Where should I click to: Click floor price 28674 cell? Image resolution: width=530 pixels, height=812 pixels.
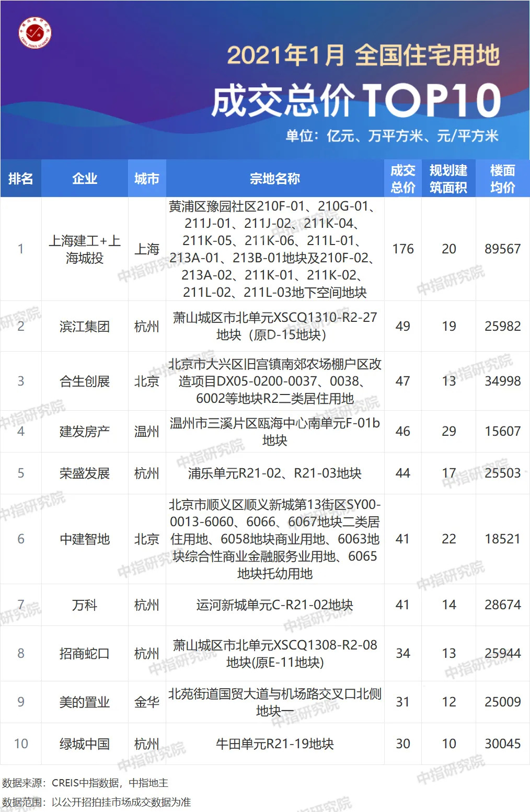point(503,605)
